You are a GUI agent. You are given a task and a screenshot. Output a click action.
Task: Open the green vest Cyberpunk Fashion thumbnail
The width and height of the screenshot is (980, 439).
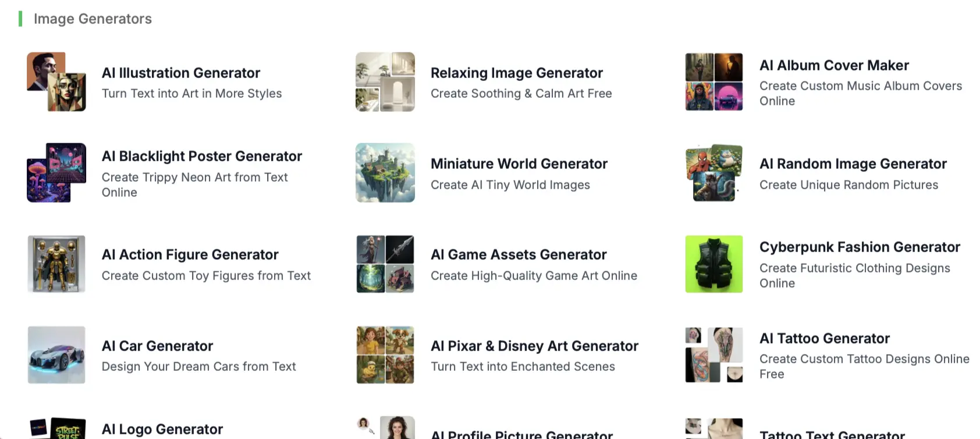click(x=714, y=264)
